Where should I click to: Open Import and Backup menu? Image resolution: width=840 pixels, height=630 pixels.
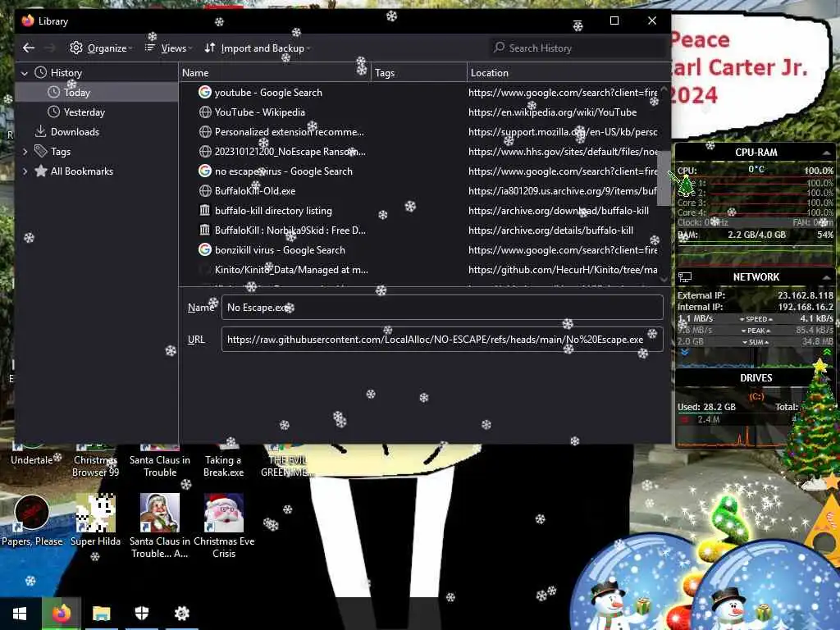(257, 48)
